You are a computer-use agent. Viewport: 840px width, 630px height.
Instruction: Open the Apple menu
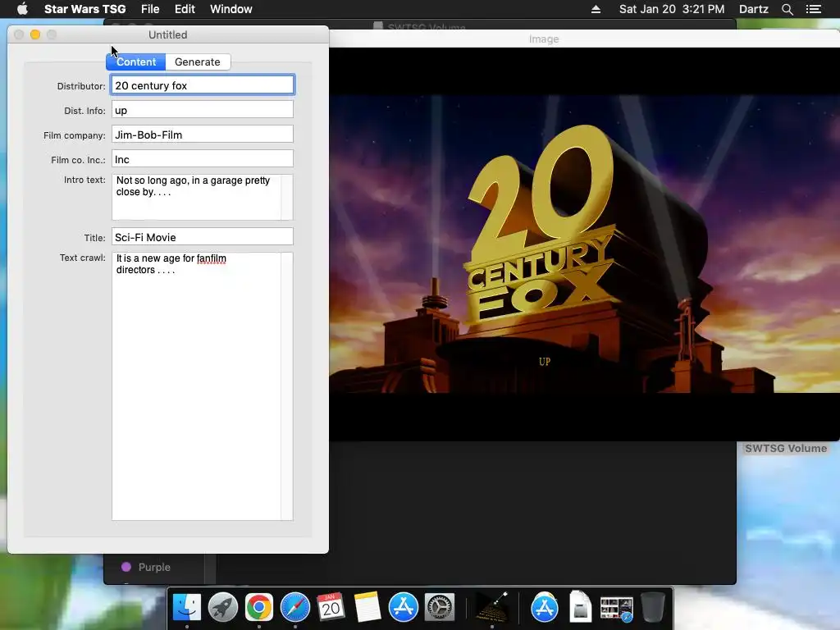[x=22, y=9]
